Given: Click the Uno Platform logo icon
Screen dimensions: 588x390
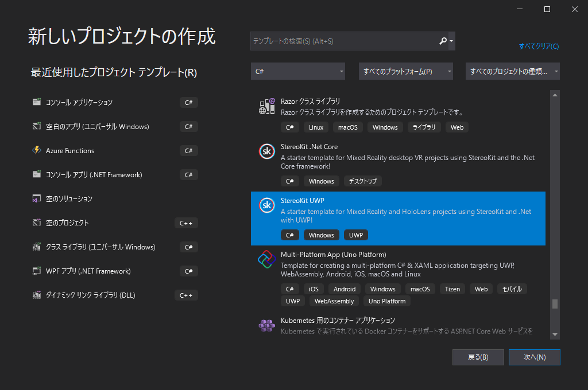Looking at the screenshot, I should [267, 259].
